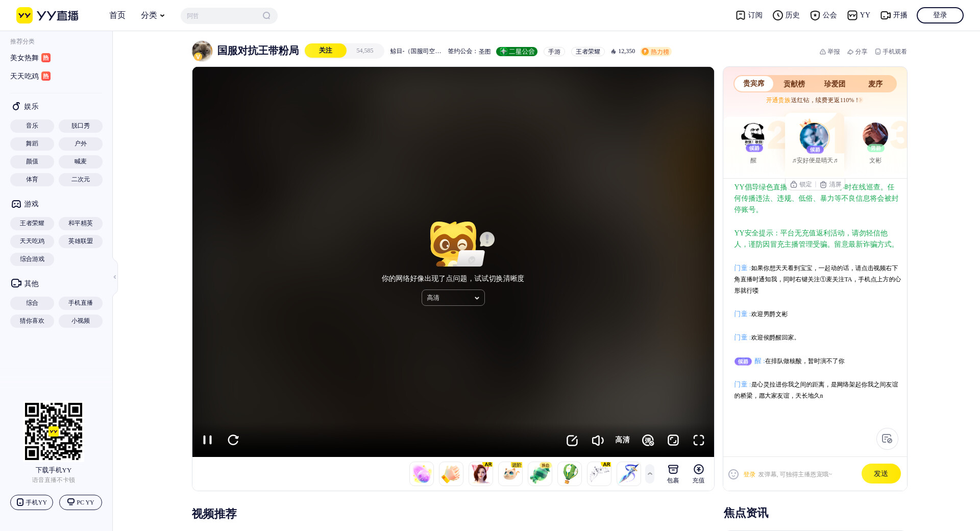Send the chat message with 发送
Image resolution: width=980 pixels, height=531 pixels.
pyautogui.click(x=881, y=474)
